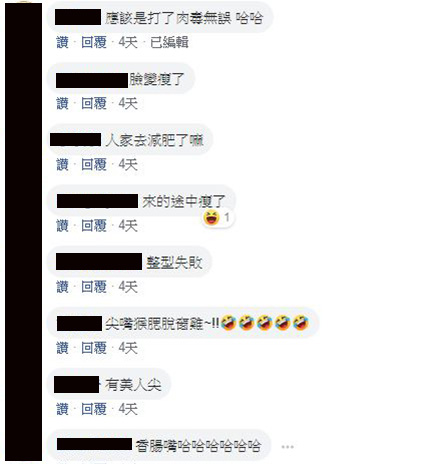Click the first laughing emoji in 尖嘴猴腮 comment
The image size is (447, 464).
coord(229,323)
